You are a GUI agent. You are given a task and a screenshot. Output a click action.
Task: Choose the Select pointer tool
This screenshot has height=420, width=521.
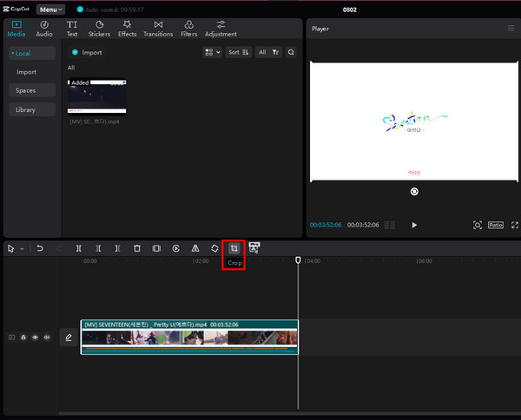pos(10,248)
